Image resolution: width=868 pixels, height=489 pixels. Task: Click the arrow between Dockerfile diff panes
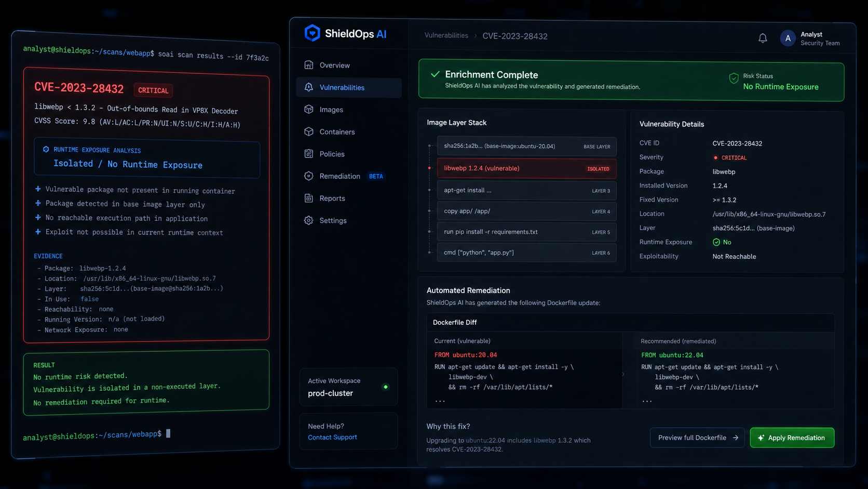click(x=623, y=374)
